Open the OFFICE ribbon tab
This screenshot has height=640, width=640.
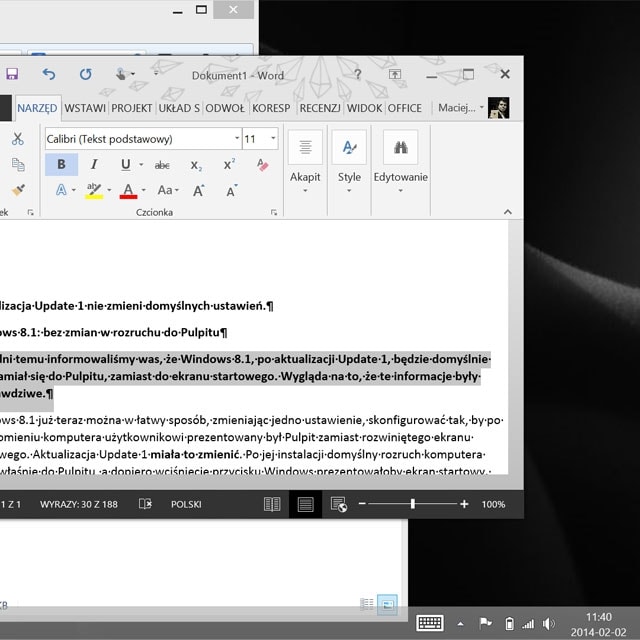click(404, 108)
